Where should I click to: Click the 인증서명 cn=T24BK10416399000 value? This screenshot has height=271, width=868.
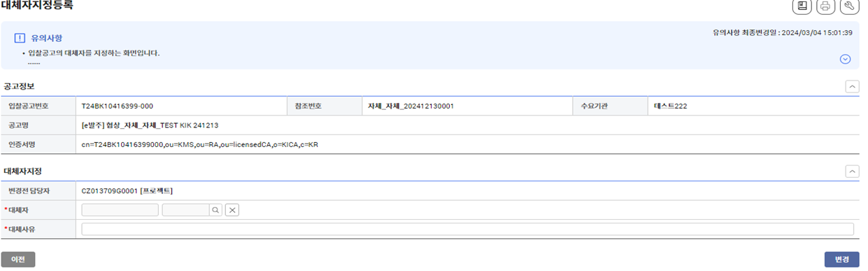tap(200, 144)
